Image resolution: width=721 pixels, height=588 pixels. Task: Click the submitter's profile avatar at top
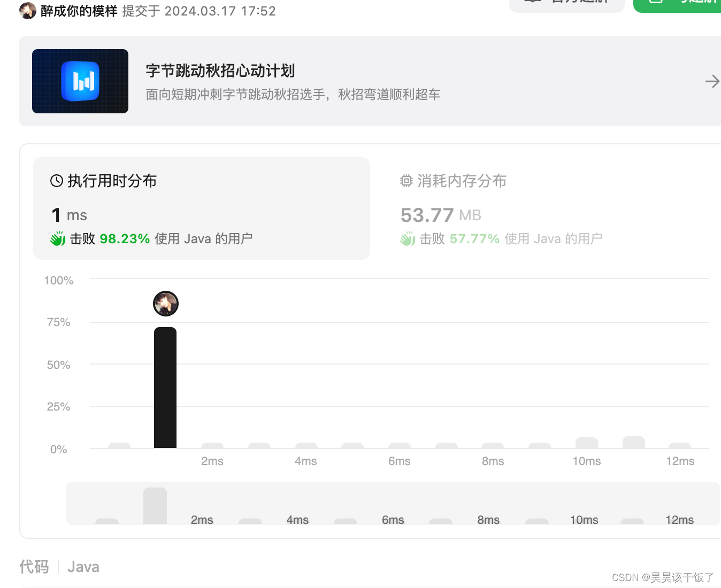tap(28, 11)
